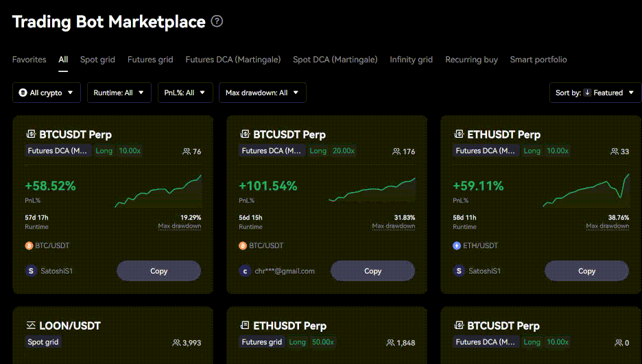642x364 pixels.
Task: Switch to the Spot grid tab
Action: click(97, 60)
